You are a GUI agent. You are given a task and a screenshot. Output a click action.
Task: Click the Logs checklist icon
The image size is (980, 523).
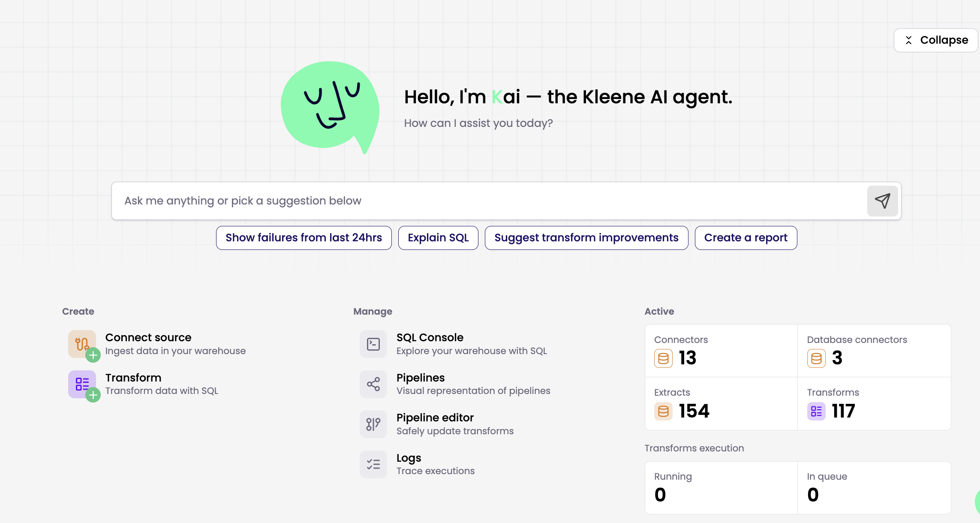click(x=373, y=464)
